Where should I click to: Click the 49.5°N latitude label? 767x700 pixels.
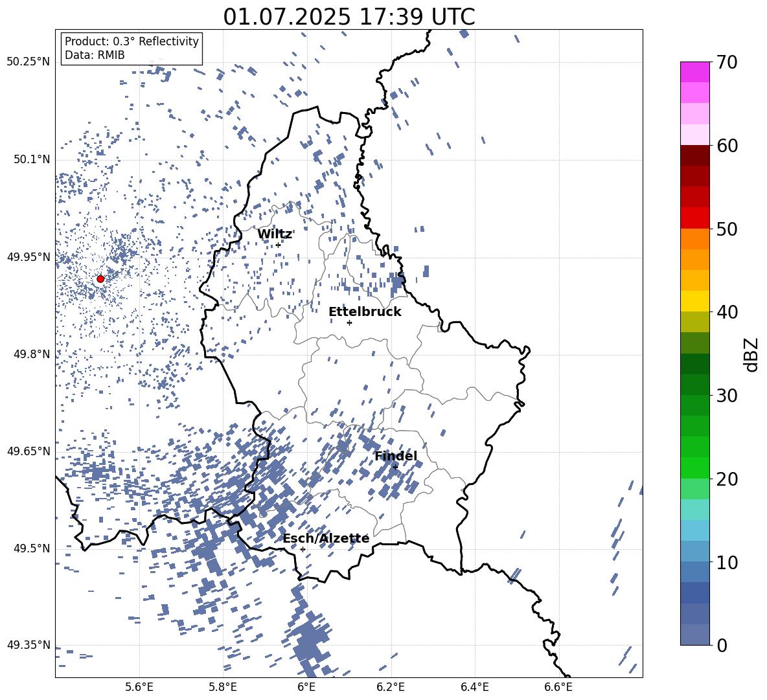pos(31,548)
